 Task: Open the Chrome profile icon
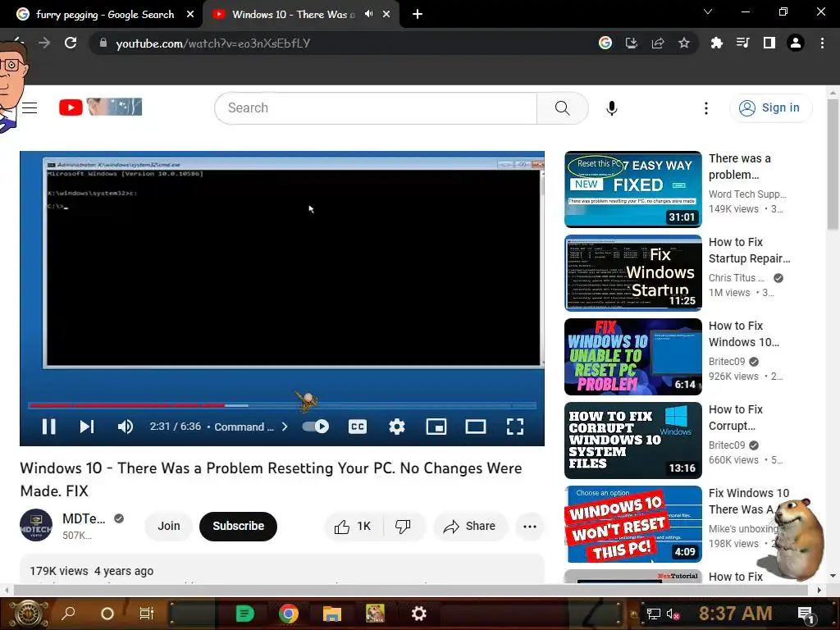[796, 43]
